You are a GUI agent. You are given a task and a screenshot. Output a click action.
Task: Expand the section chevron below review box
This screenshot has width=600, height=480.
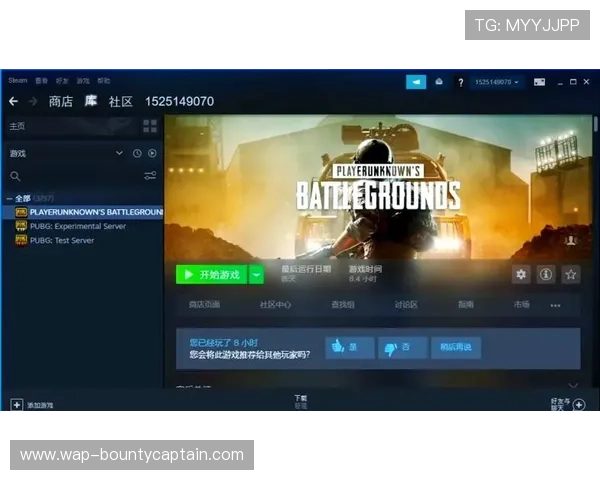[x=573, y=385]
